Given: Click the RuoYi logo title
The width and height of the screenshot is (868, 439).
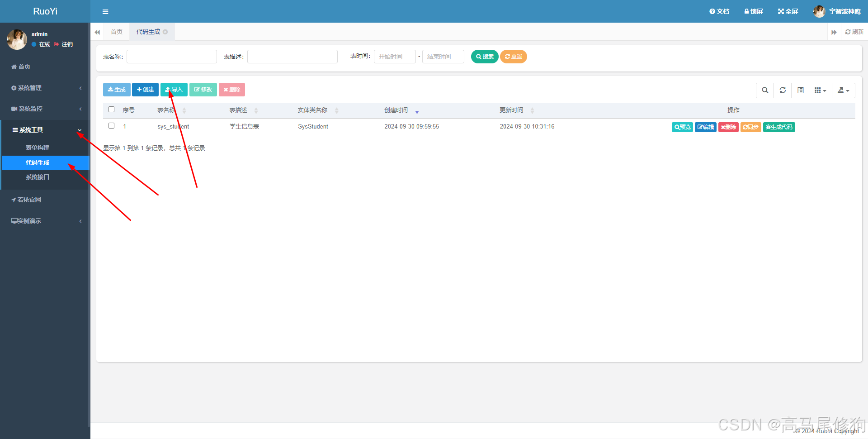Looking at the screenshot, I should pos(45,11).
